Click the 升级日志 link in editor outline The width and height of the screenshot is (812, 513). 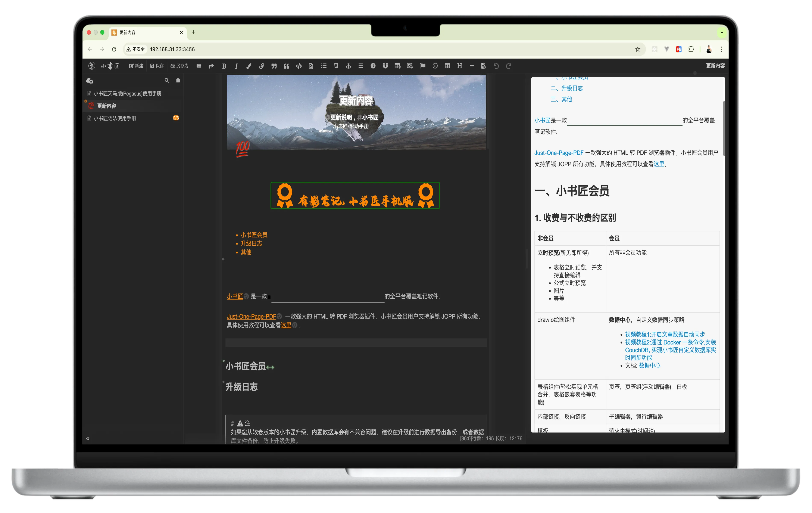251,243
